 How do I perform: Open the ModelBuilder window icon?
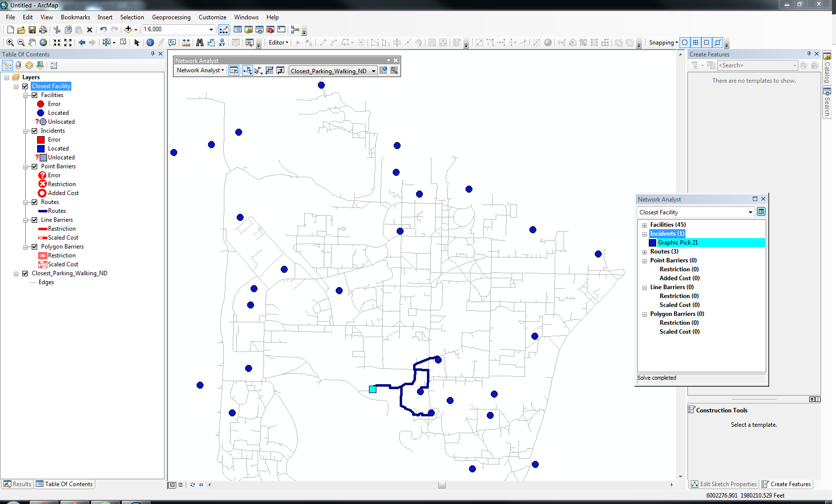pos(295,30)
